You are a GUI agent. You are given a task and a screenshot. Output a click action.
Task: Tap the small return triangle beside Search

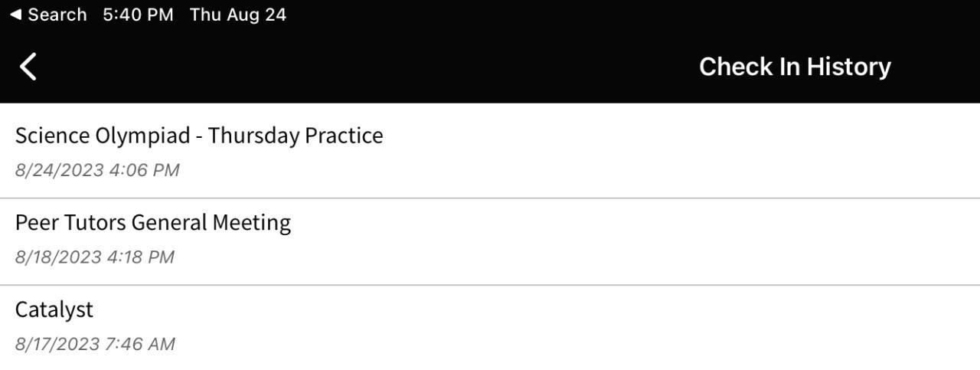click(15, 15)
